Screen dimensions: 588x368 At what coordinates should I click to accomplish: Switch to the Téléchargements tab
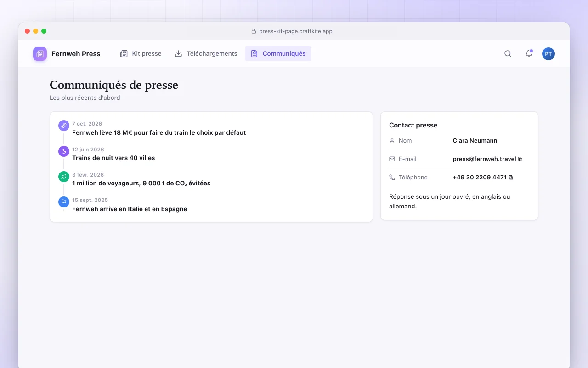206,53
